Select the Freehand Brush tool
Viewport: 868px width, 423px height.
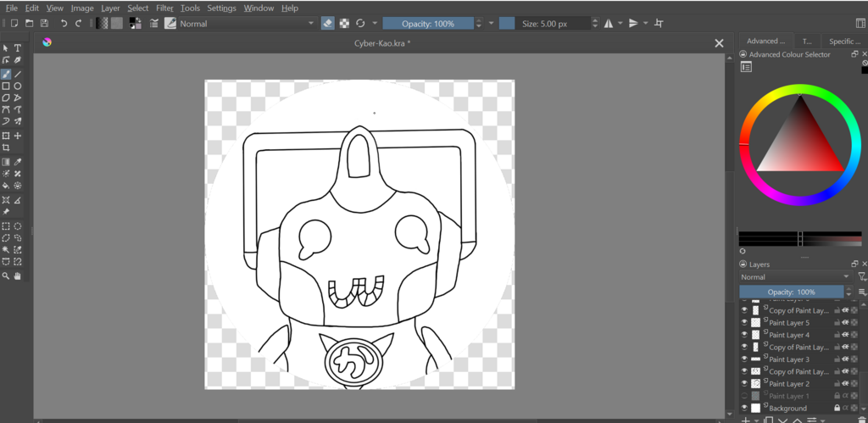[6, 75]
